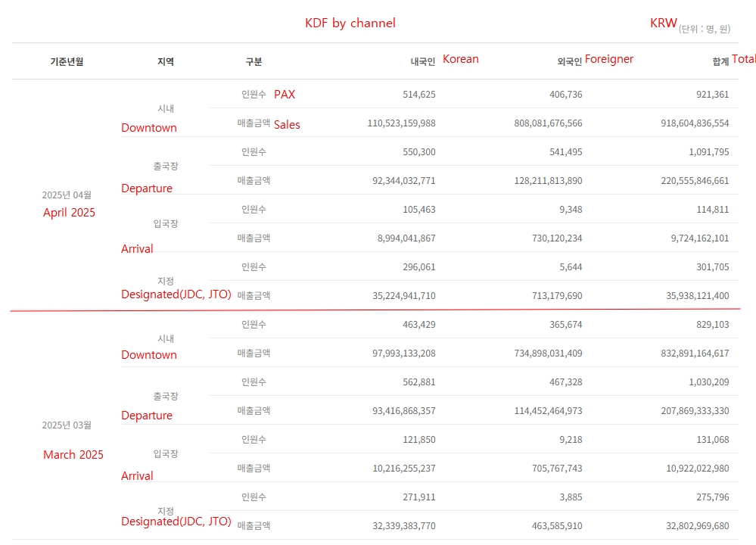The image size is (756, 545).
Task: Click April Departure total PAX 1,091,795
Action: pyautogui.click(x=709, y=152)
